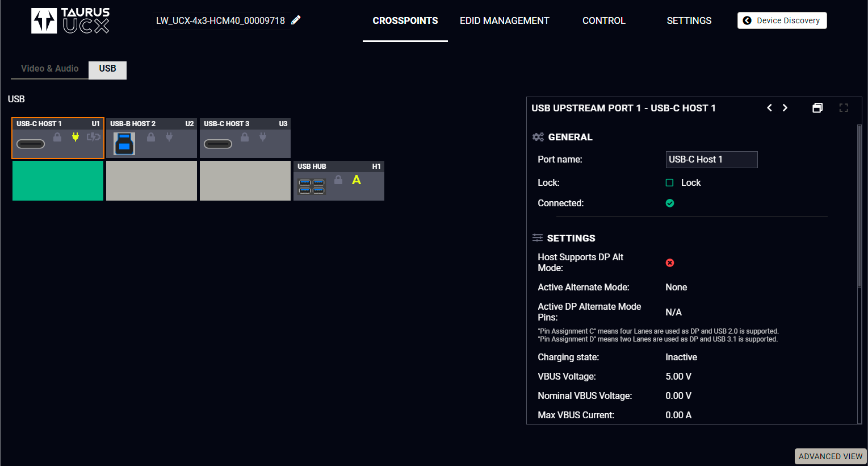The image size is (868, 466).
Task: Click the lock icon on USB-C Host 1
Action: pyautogui.click(x=57, y=137)
